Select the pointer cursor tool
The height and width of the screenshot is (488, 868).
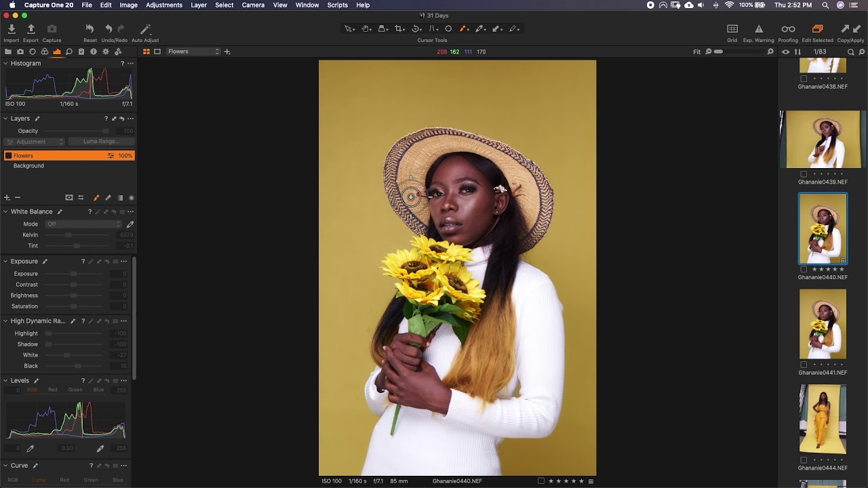(x=349, y=28)
